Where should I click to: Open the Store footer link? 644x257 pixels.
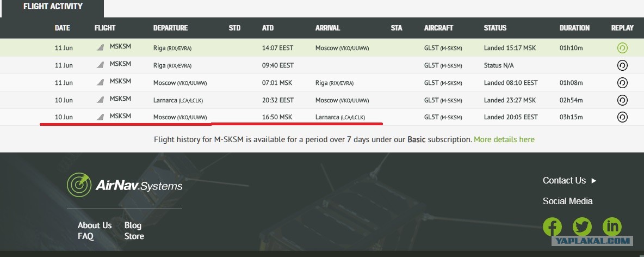(134, 236)
